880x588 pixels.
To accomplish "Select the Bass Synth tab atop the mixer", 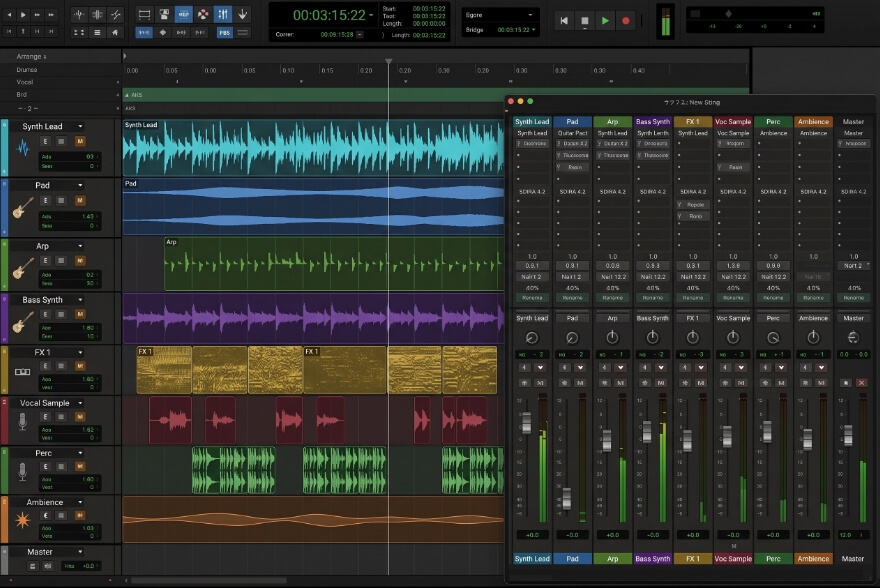I will click(x=653, y=122).
